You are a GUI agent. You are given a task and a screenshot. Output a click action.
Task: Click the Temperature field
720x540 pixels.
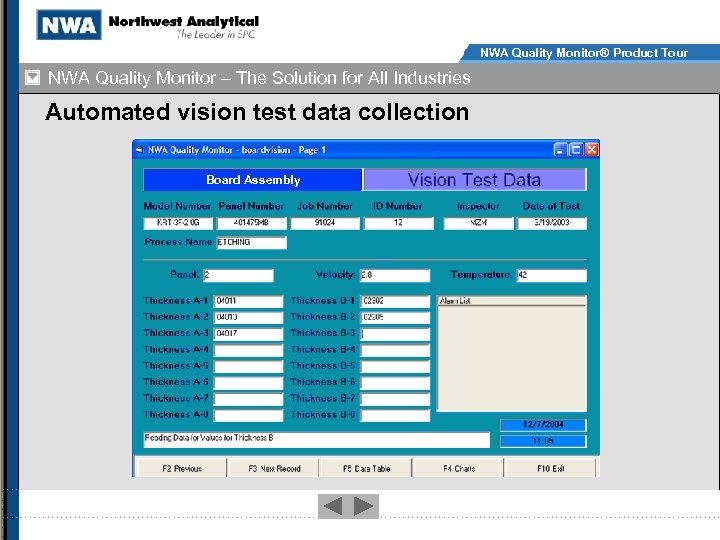coord(551,275)
